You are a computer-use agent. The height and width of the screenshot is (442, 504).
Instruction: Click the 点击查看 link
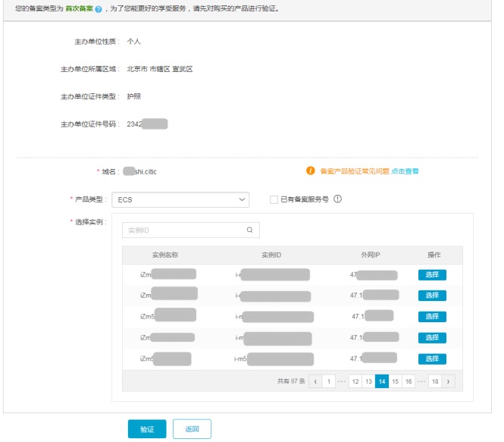coord(405,171)
